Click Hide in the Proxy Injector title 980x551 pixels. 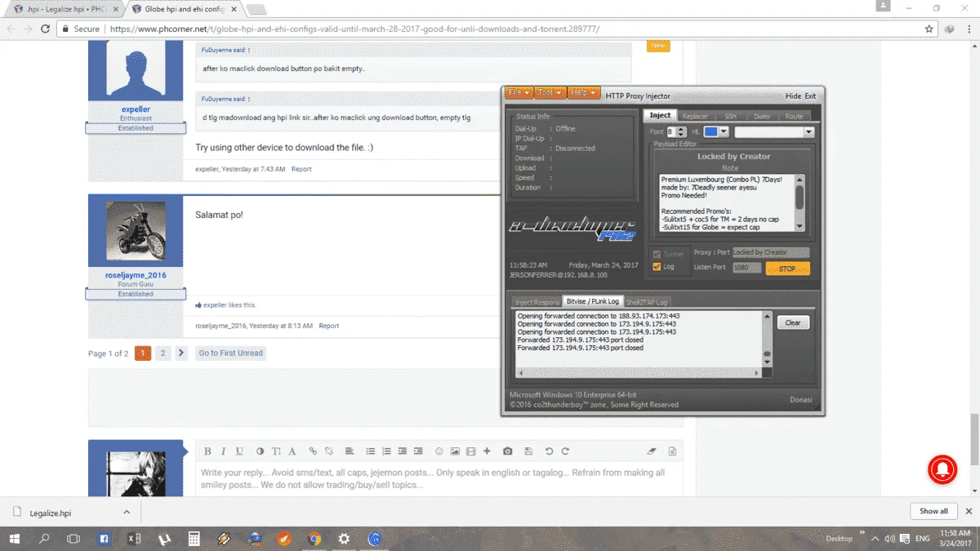click(793, 96)
